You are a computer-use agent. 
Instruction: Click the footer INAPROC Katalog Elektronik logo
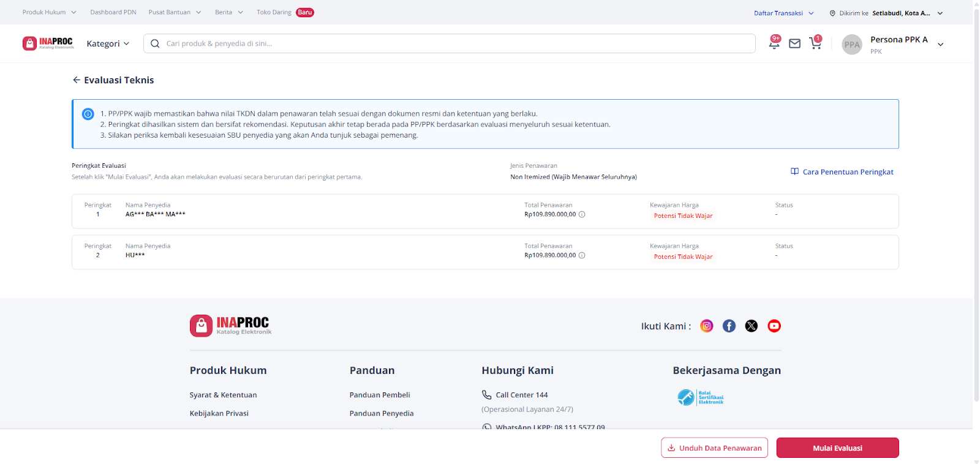pyautogui.click(x=231, y=326)
